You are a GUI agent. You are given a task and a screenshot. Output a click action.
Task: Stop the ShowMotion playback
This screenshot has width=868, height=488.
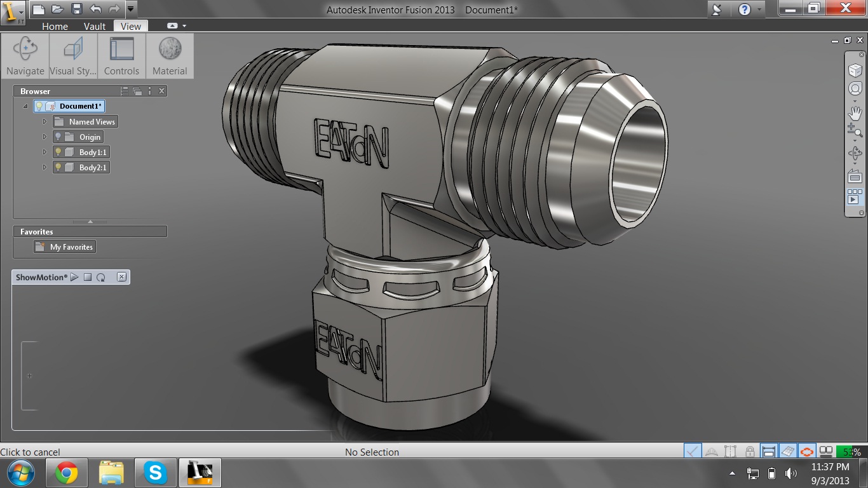click(x=88, y=277)
